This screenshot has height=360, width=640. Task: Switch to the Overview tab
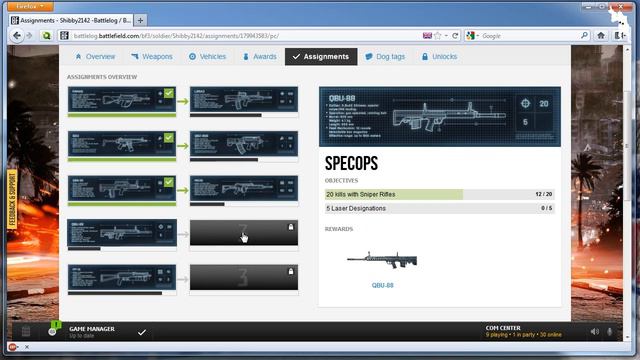pos(95,57)
